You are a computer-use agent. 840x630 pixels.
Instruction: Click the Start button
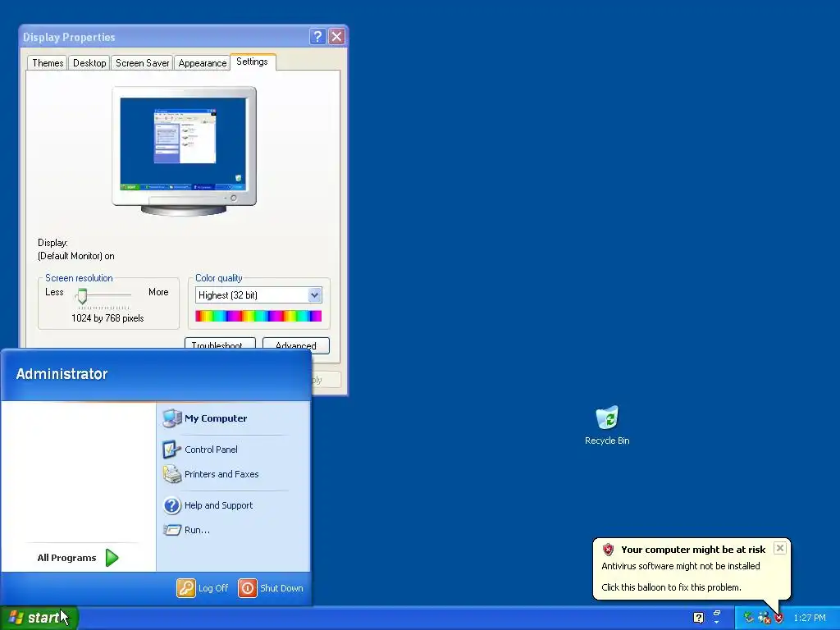pyautogui.click(x=39, y=618)
